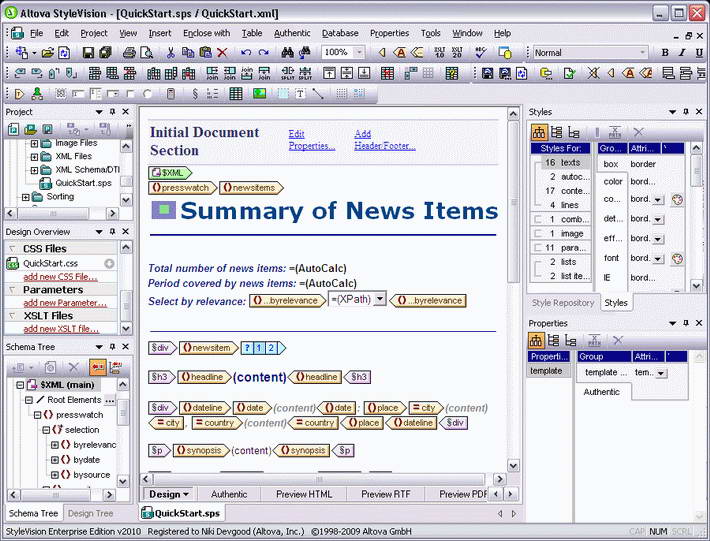Click the Paste clipboard icon
This screenshot has width=710, height=541.
click(205, 53)
